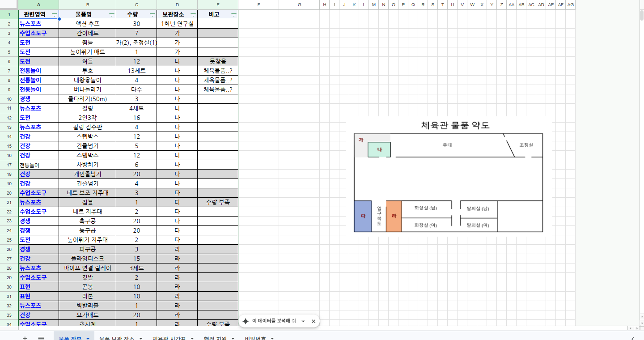The image size is (644, 340).
Task: Open the filter icon in the 보관장소 header
Action: pos(193,15)
